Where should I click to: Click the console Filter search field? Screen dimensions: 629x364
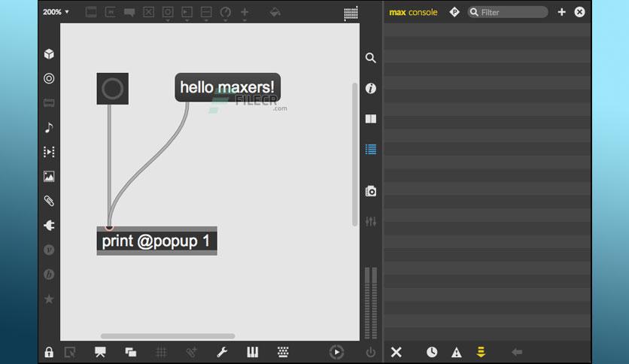508,13
